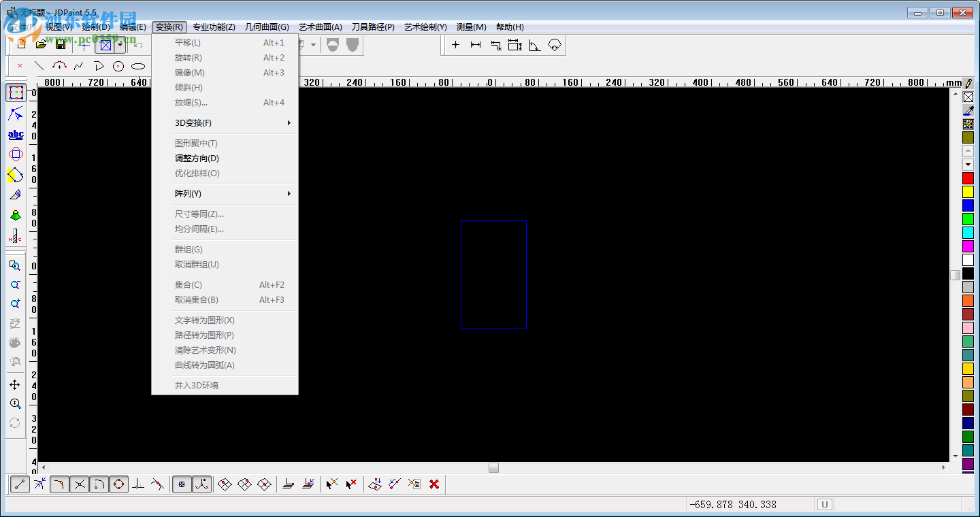Choose 群组 from the transform menu

tap(189, 249)
